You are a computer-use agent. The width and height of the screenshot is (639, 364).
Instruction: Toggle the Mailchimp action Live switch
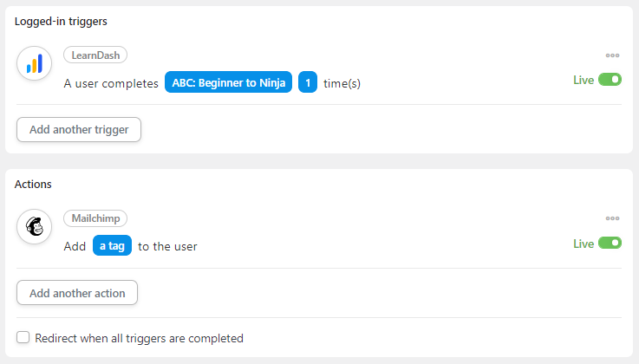[610, 243]
